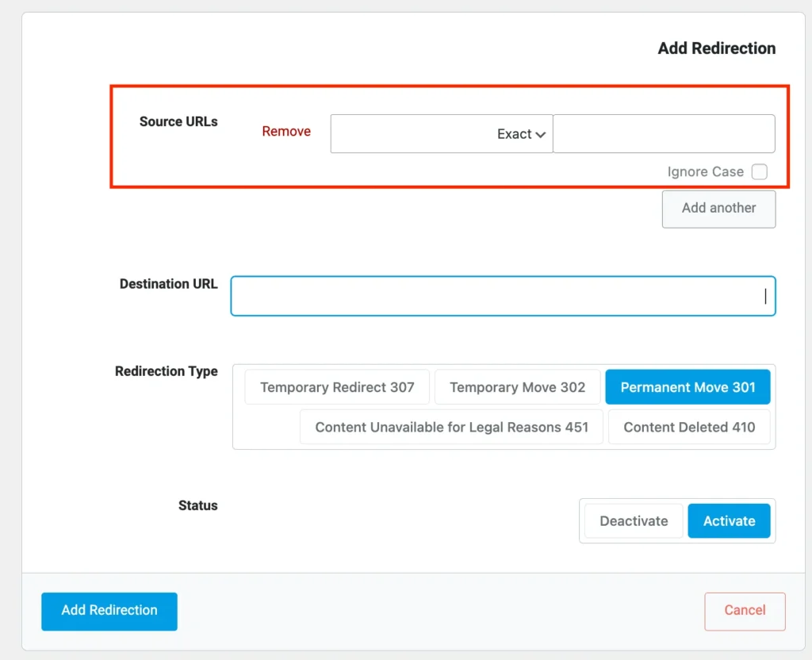
Task: Click the Source URLs label
Action: point(178,121)
